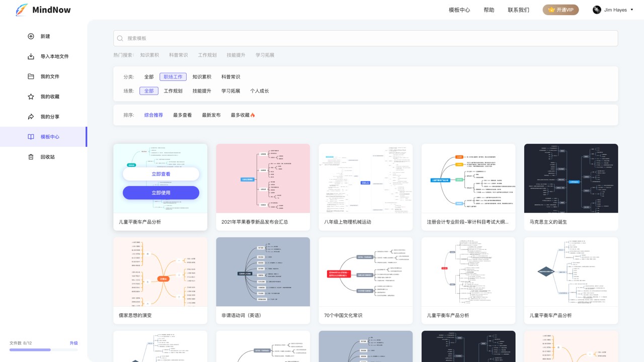
Task: Sort templates by 最多收藏
Action: [240, 115]
